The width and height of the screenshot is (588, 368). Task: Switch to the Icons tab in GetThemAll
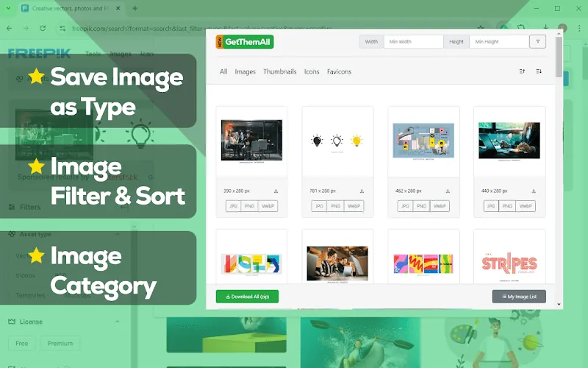click(x=312, y=71)
